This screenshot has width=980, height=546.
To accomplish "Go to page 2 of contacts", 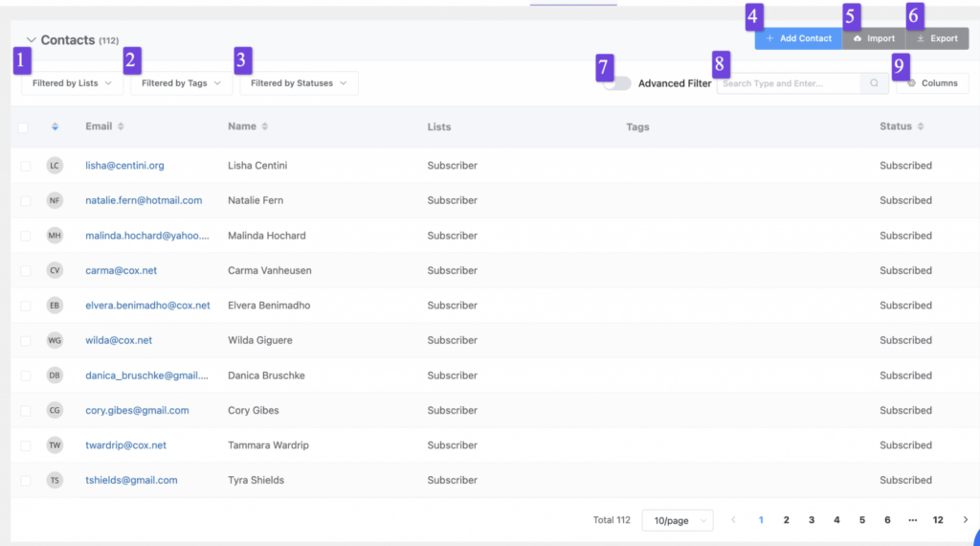I will click(x=787, y=520).
